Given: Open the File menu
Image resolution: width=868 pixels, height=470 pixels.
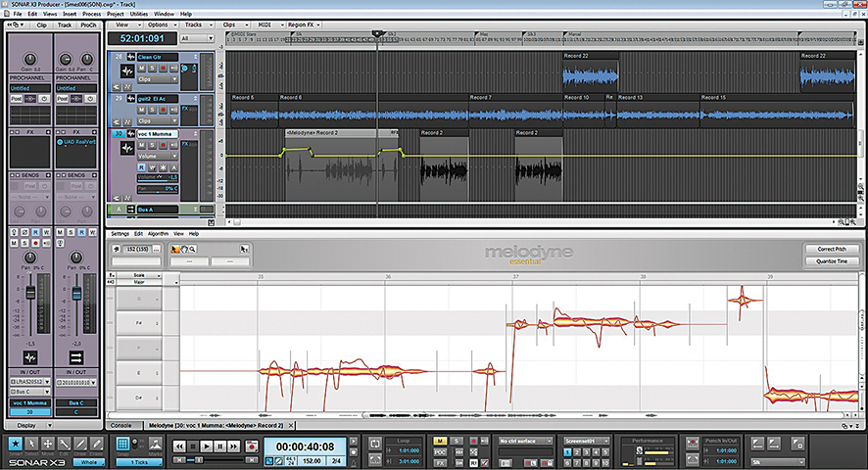Looking at the screenshot, I should click(x=18, y=14).
